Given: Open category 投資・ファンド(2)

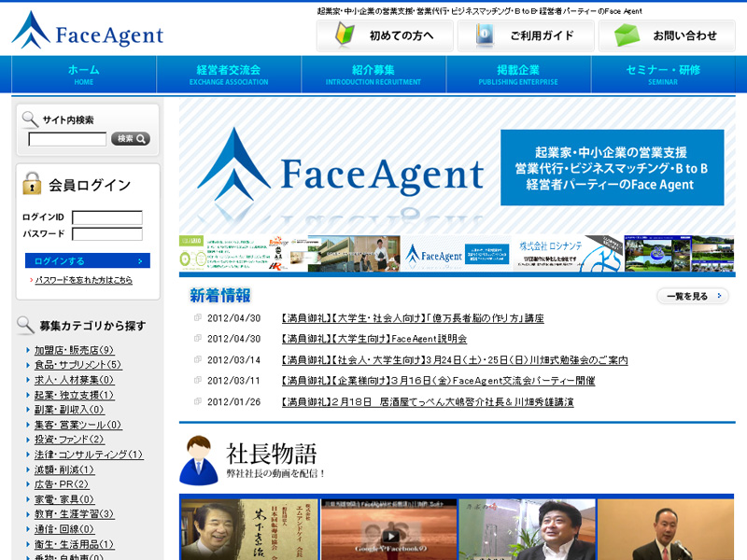Looking at the screenshot, I should (69, 440).
